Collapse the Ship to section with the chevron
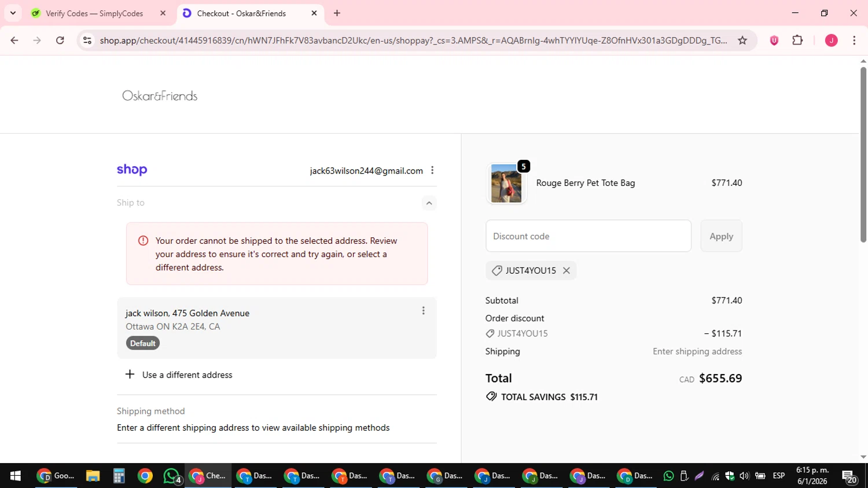 tap(429, 203)
